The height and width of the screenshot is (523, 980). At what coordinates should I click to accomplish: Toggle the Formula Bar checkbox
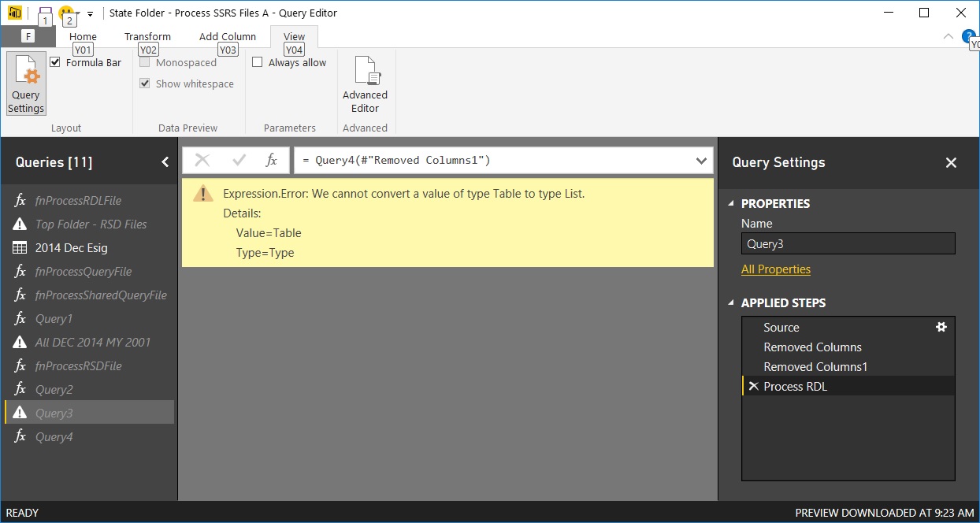click(55, 62)
